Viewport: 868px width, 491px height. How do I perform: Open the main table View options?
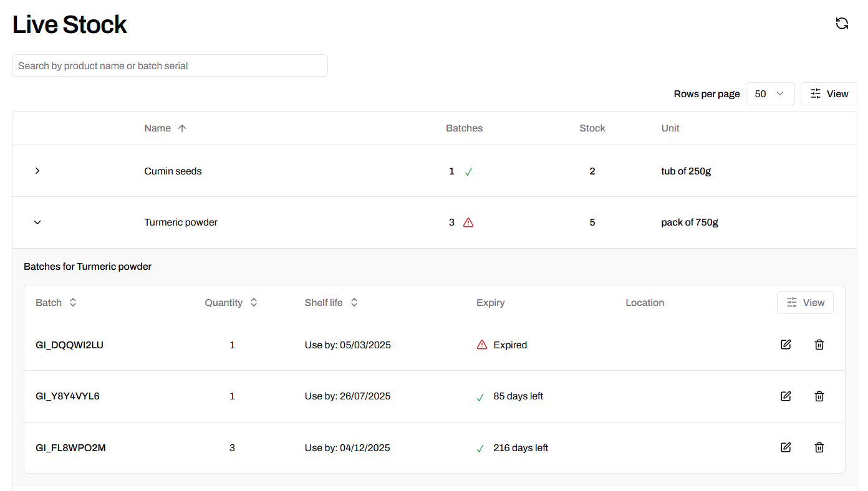click(829, 94)
